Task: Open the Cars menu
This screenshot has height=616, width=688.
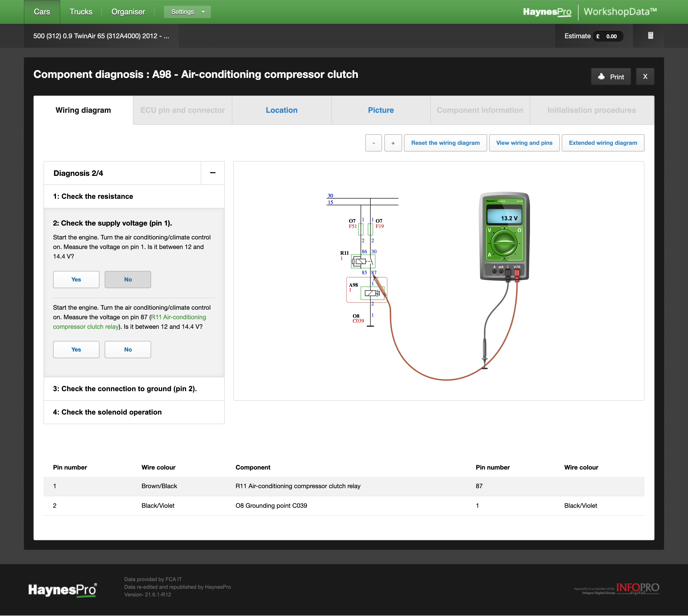Action: coord(42,12)
